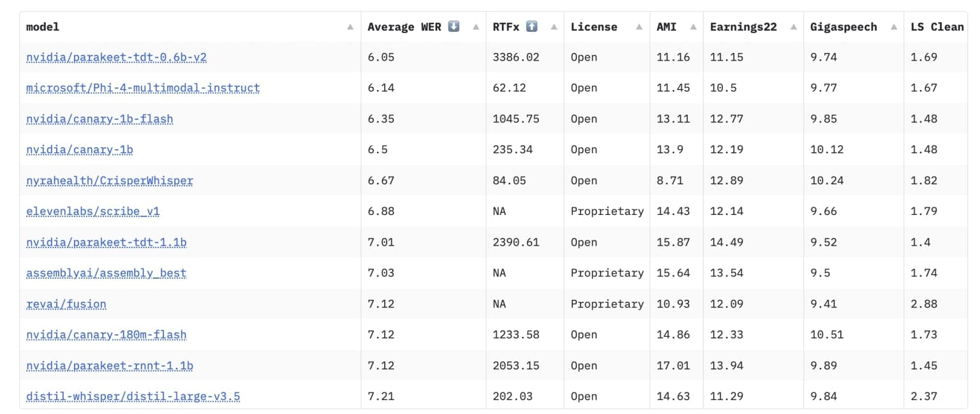This screenshot has height=414, width=980.
Task: Click the revai/fusion model link
Action: [x=66, y=304]
